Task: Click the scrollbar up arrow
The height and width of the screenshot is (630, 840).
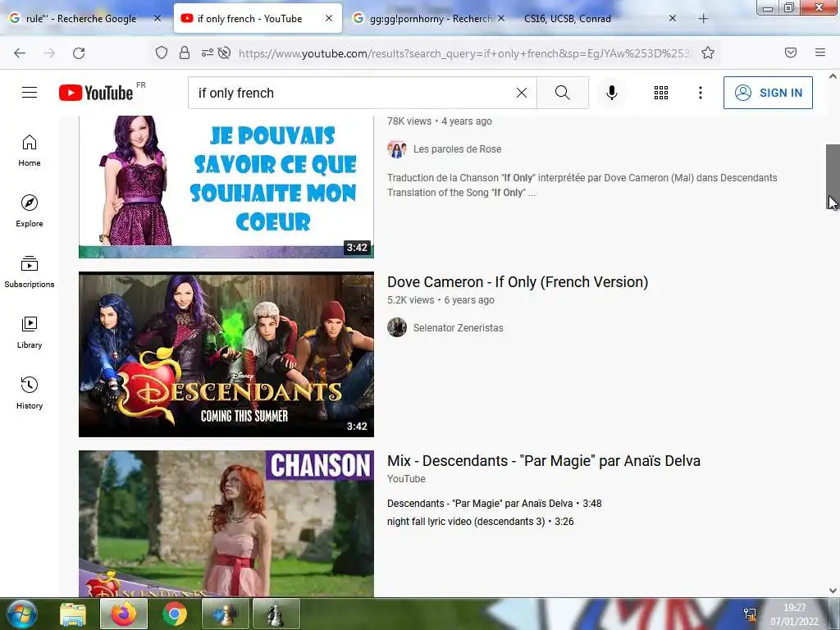Action: [833, 76]
